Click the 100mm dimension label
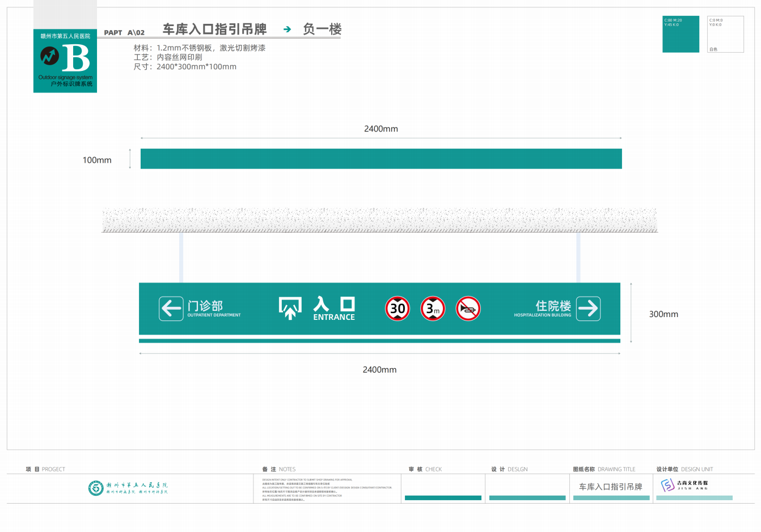This screenshot has width=761, height=532. pyautogui.click(x=97, y=160)
